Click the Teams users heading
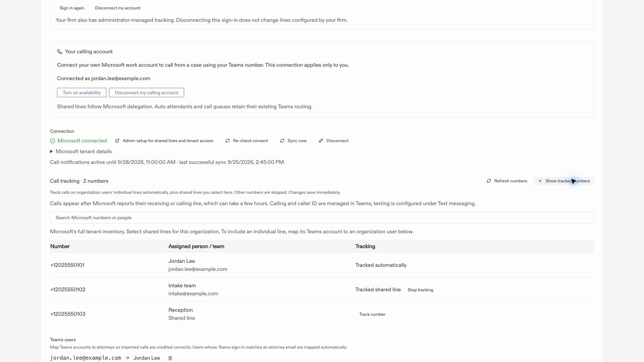This screenshot has height=362, width=644. [63, 340]
